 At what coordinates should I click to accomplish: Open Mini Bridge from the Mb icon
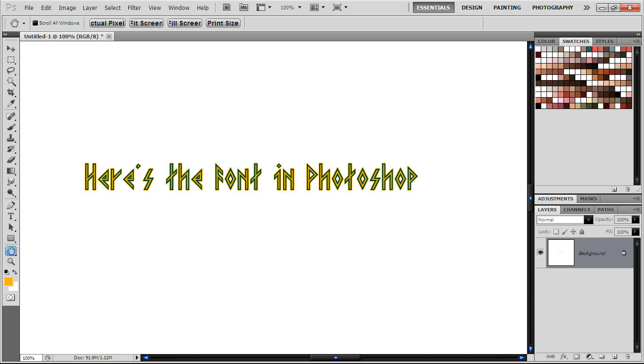pos(243,8)
